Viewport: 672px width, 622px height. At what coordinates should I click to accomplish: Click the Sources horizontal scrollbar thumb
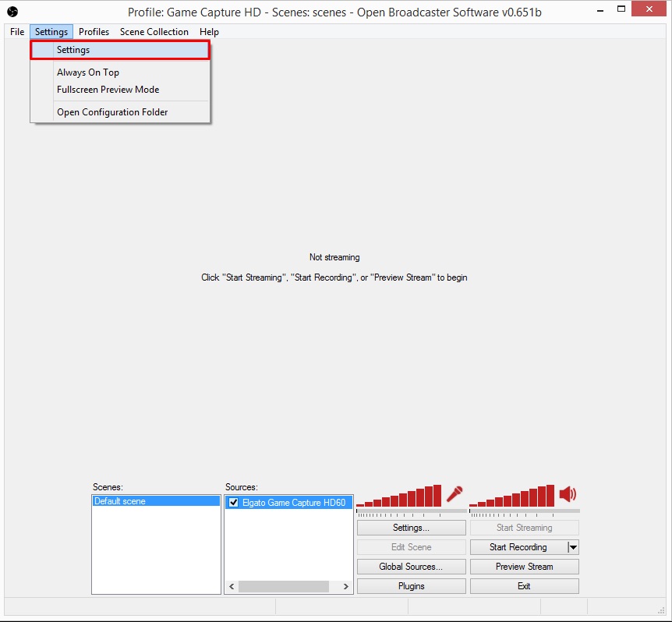click(x=284, y=586)
